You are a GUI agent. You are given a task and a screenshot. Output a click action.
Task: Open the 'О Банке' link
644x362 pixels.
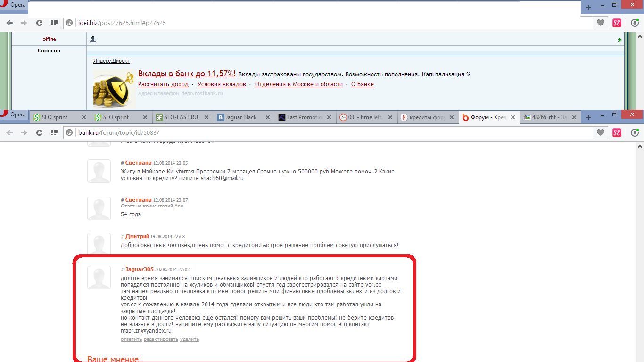pyautogui.click(x=363, y=84)
